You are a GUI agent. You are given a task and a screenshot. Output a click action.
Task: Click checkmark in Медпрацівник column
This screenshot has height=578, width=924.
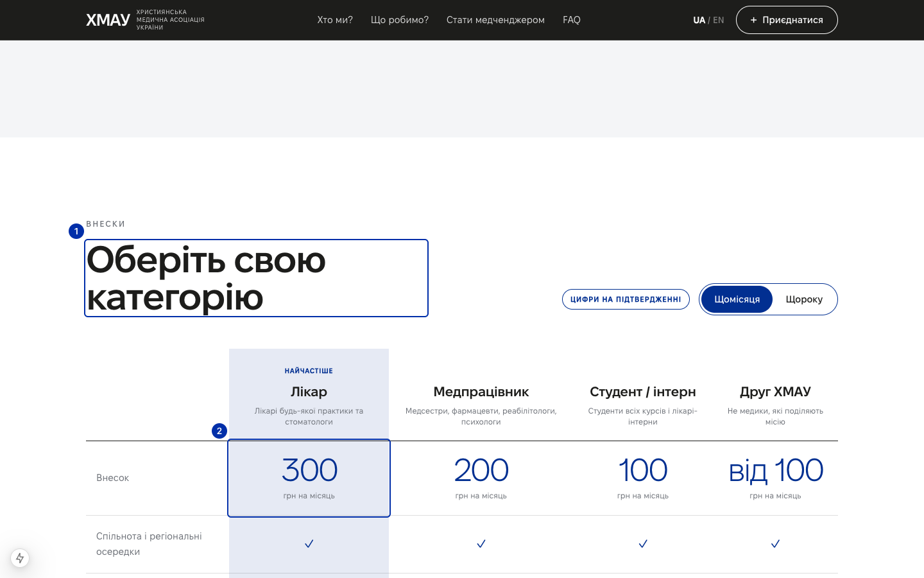pyautogui.click(x=481, y=544)
